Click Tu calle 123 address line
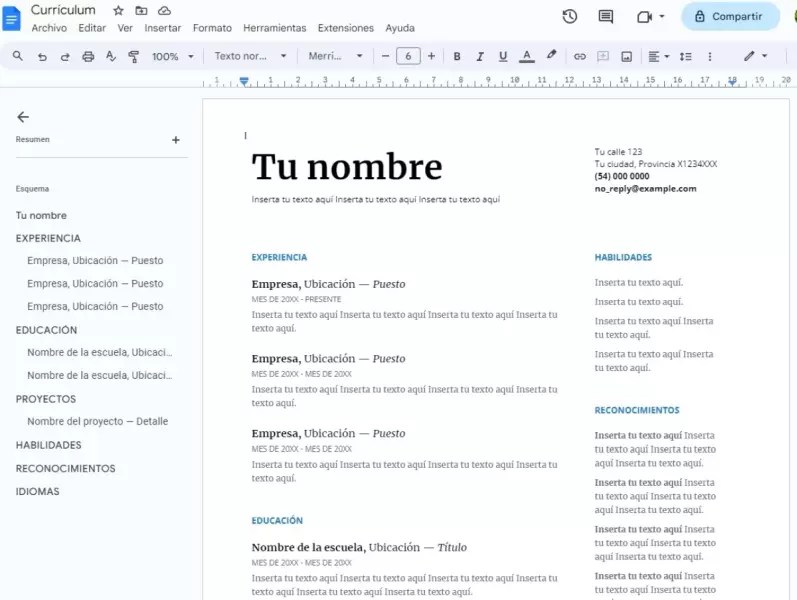Viewport: 797px width, 600px height. point(618,152)
